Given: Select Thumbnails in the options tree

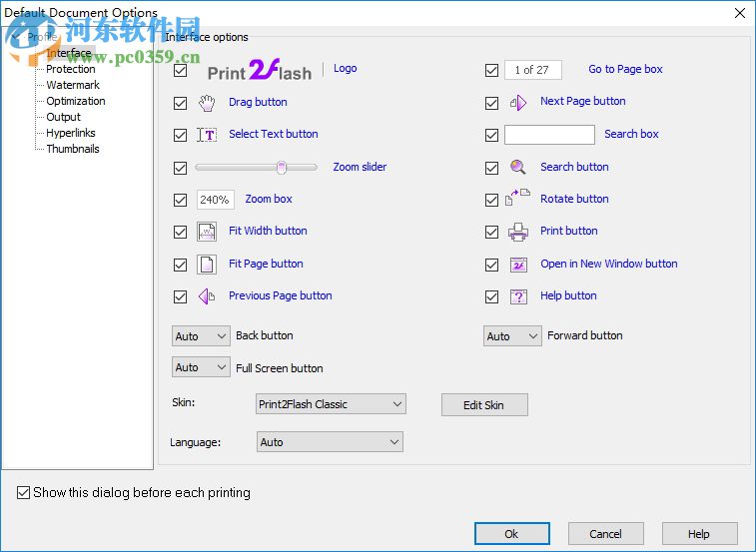Looking at the screenshot, I should [x=73, y=149].
